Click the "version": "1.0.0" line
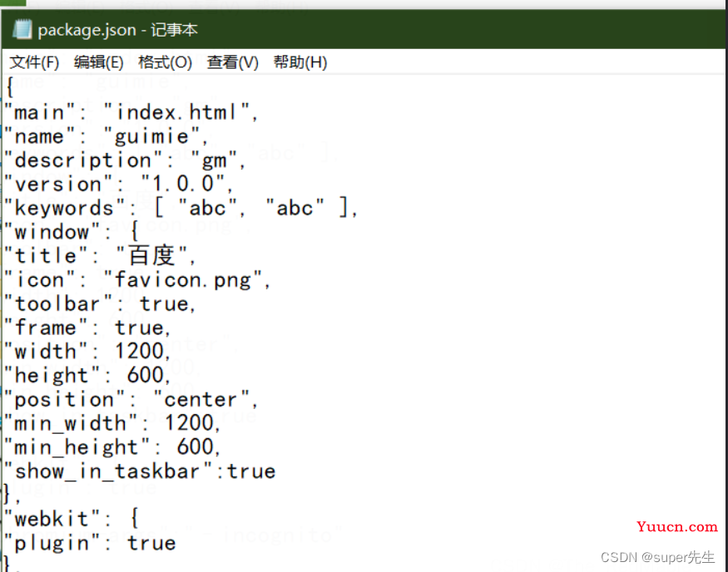The image size is (728, 572). pos(118,185)
